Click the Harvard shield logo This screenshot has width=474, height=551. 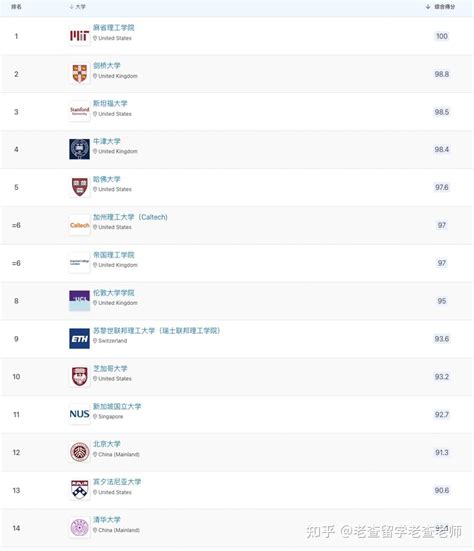[x=79, y=187]
